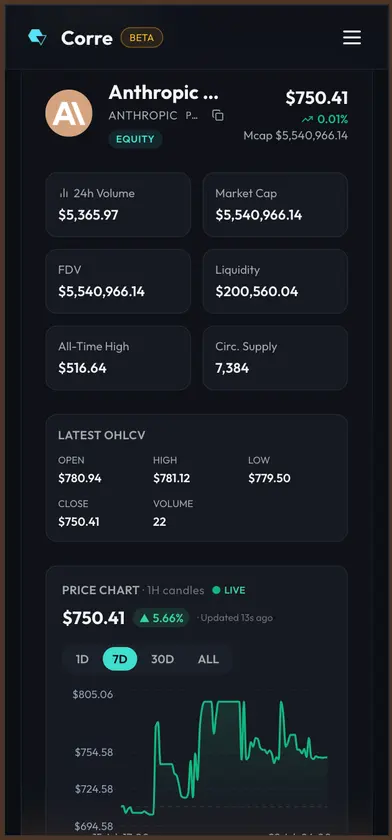This screenshot has height=840, width=392.
Task: Click the 24h Volume bar chart icon
Action: click(x=64, y=193)
